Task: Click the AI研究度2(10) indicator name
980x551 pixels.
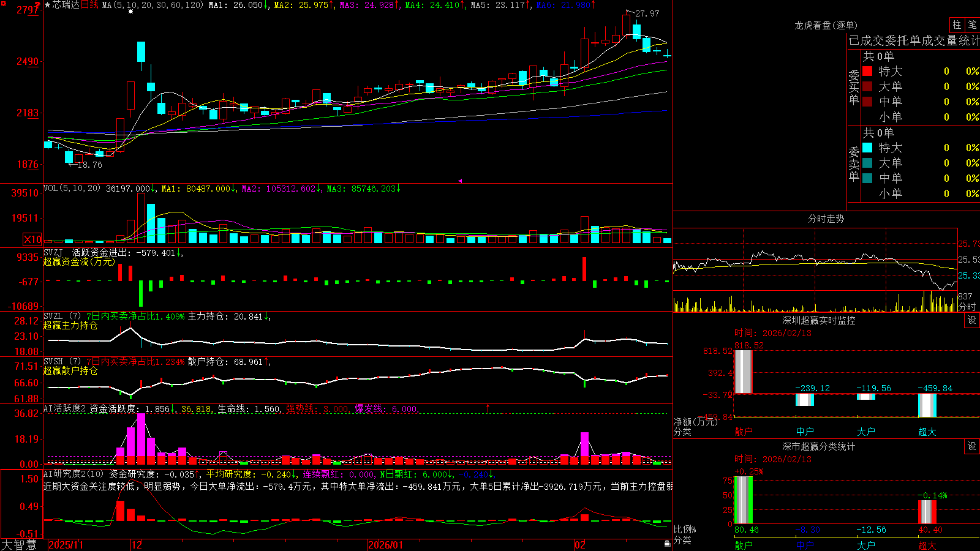Action: click(x=73, y=474)
